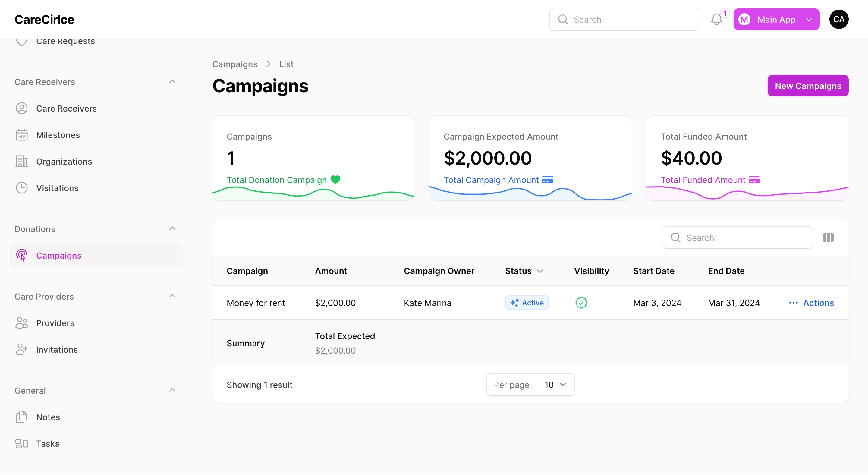Click the Care Receivers person icon
The width and height of the screenshot is (868, 475).
click(22, 108)
